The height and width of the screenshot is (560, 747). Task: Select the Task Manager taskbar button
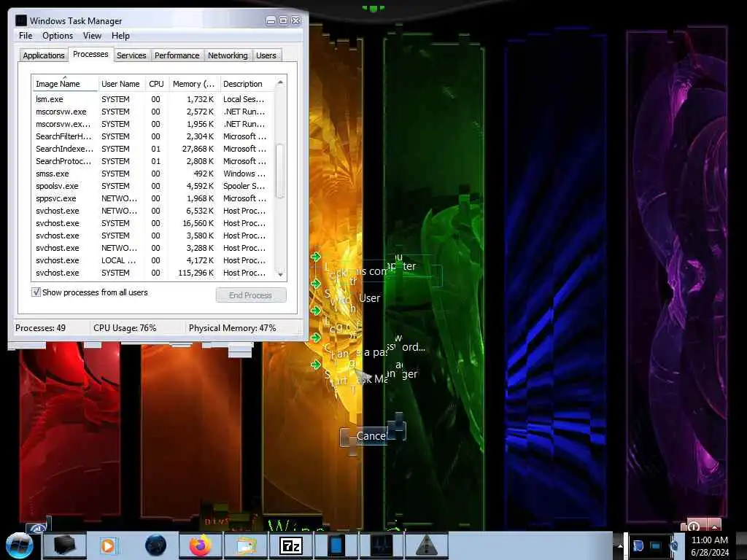[x=382, y=545]
